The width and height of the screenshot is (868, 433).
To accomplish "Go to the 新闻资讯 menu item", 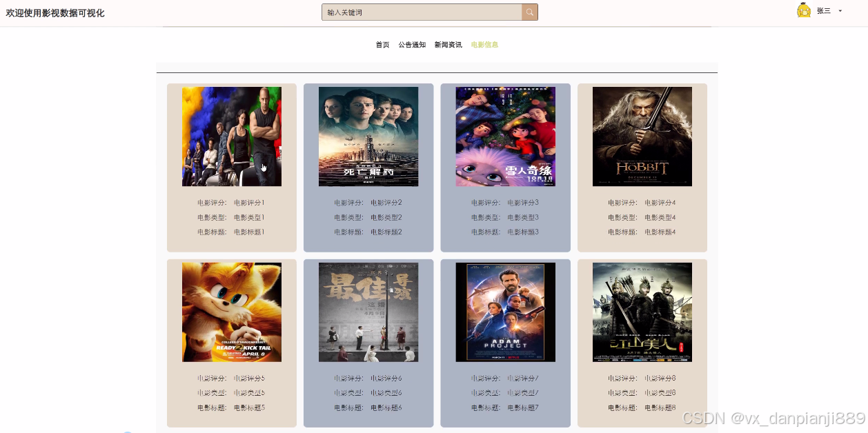I will coord(448,45).
